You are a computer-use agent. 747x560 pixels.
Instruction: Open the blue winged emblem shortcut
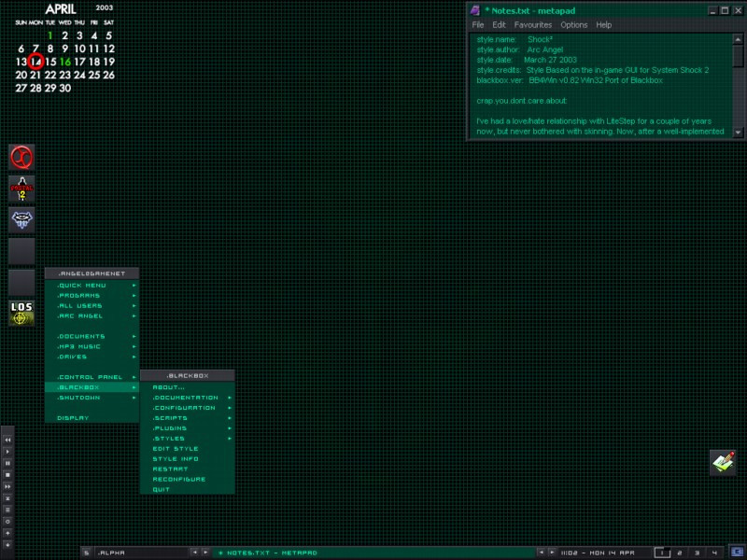[x=21, y=220]
